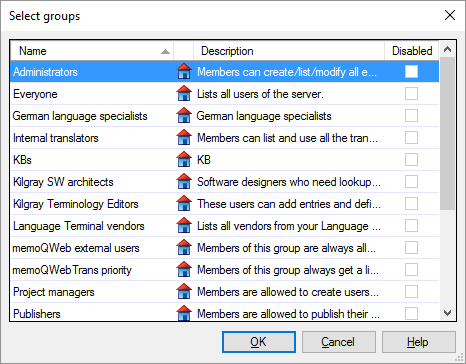The height and width of the screenshot is (364, 466).
Task: Select the KBs group
Action: click(22, 160)
